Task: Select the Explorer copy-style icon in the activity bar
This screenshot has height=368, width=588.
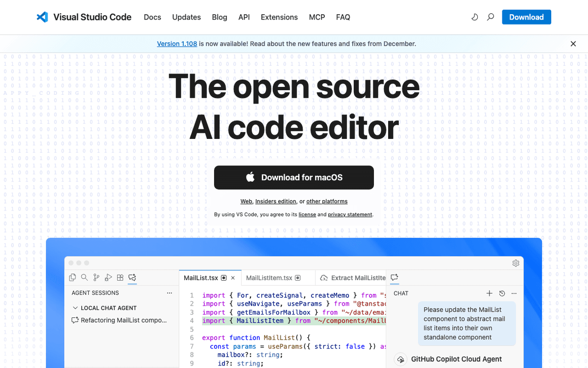Action: (x=73, y=277)
